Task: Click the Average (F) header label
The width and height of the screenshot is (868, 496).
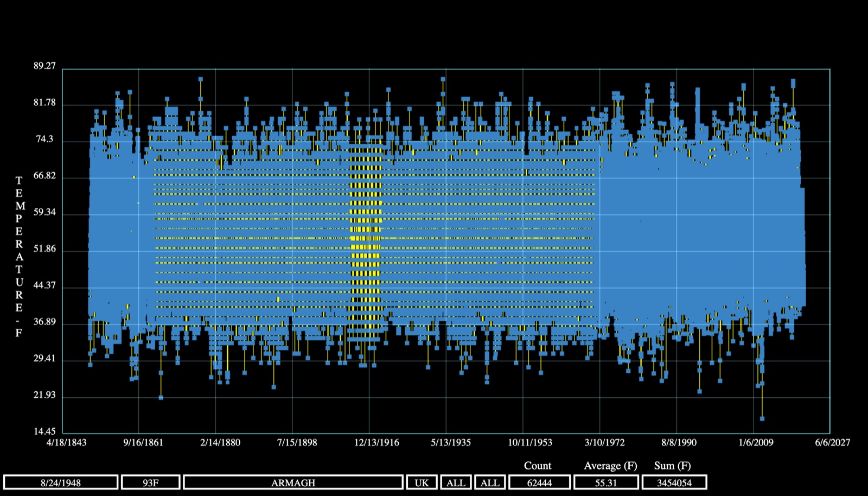Action: pos(610,466)
